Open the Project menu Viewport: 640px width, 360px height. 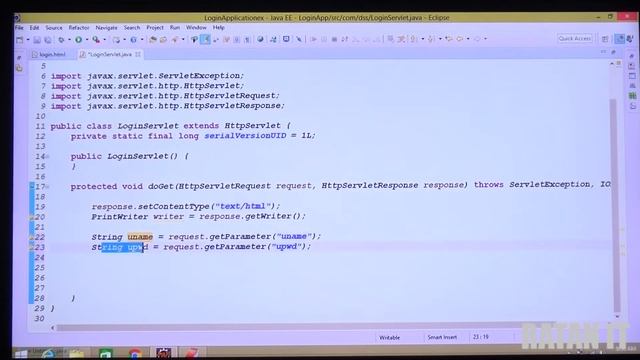[x=155, y=28]
